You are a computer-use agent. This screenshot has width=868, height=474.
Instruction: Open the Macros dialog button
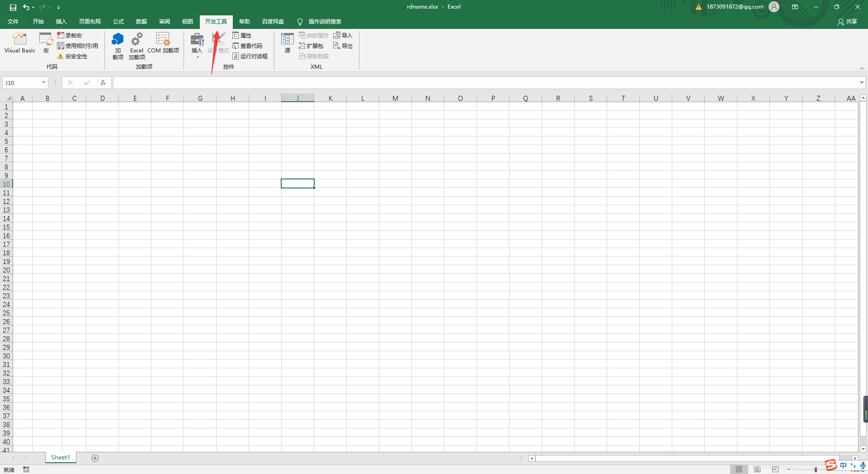coord(46,43)
